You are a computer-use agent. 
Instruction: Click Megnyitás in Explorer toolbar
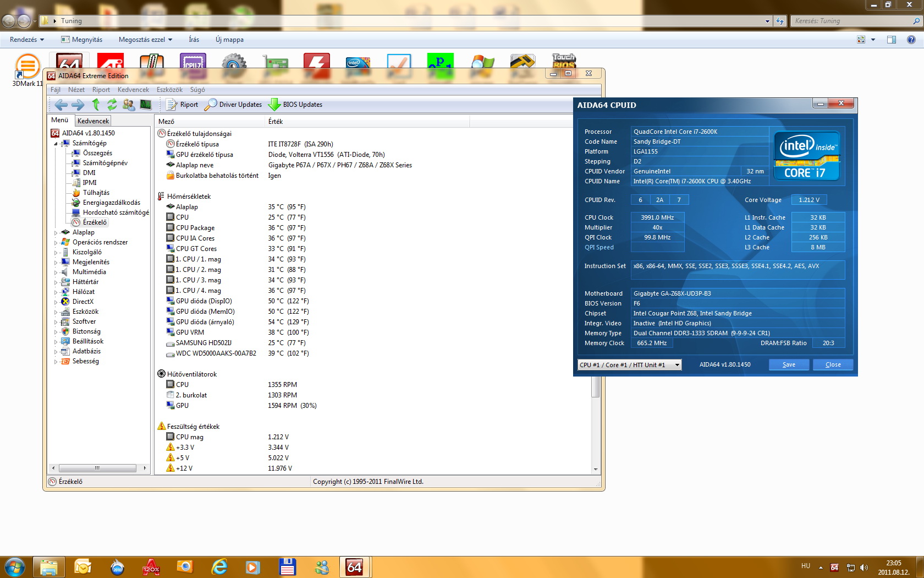[x=81, y=40]
